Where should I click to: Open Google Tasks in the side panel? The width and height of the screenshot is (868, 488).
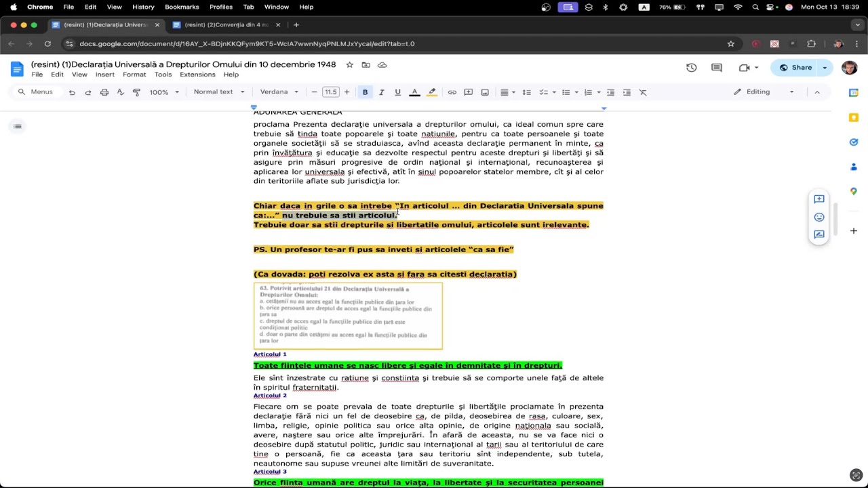tap(854, 142)
